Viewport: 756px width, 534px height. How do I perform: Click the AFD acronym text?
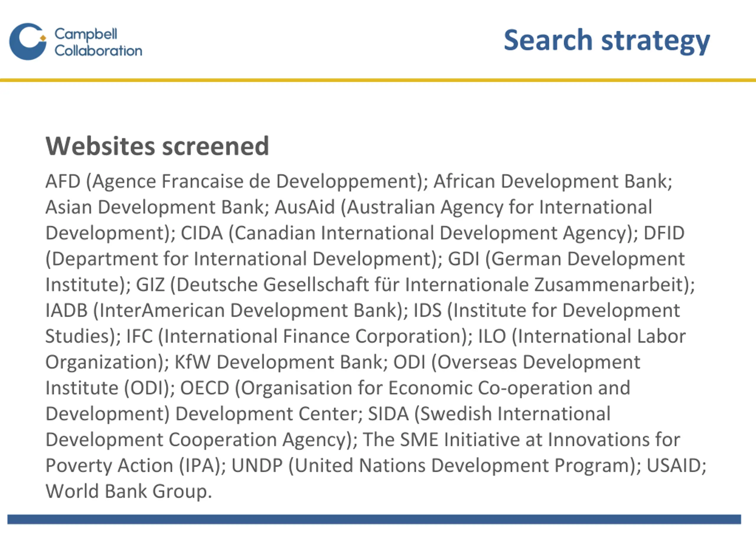point(63,181)
